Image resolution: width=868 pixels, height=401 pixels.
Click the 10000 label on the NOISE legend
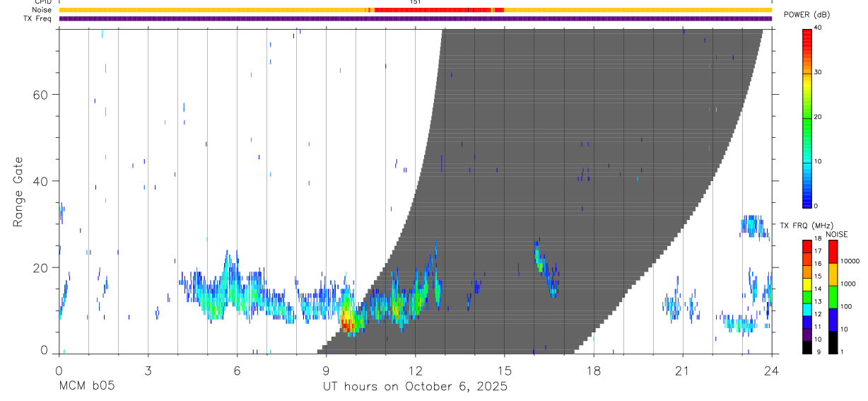coord(850,261)
